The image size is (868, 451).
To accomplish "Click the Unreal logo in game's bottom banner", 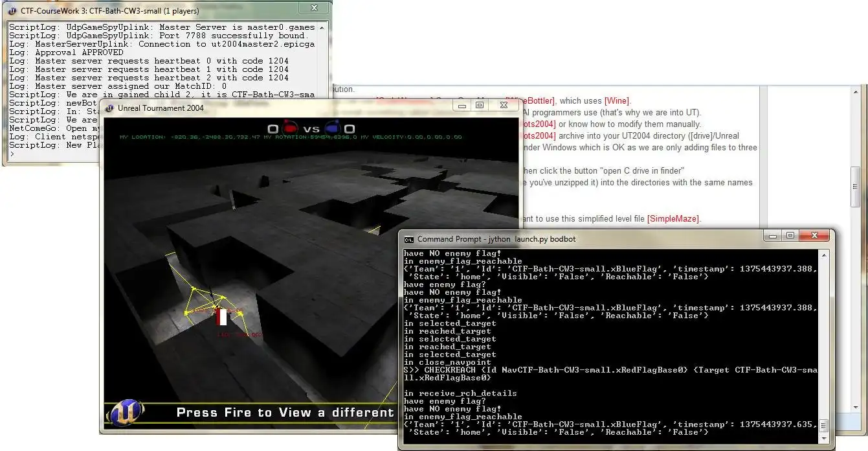I will (126, 412).
